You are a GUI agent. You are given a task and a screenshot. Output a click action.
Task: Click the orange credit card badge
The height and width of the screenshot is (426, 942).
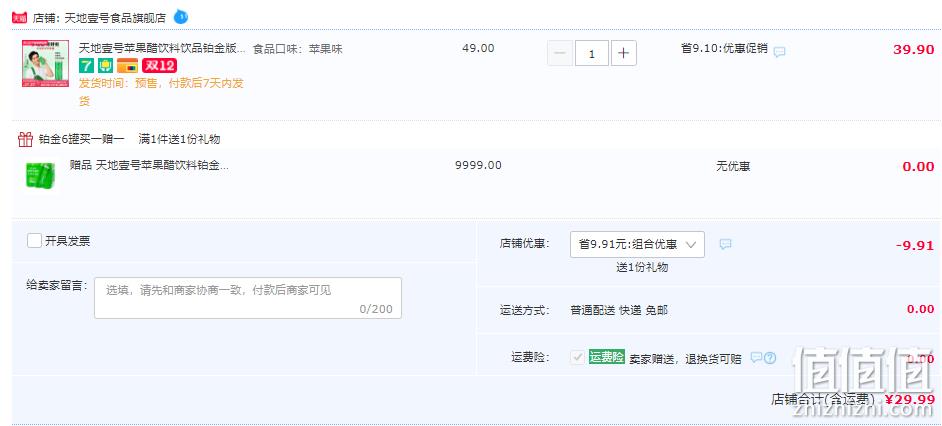[127, 65]
